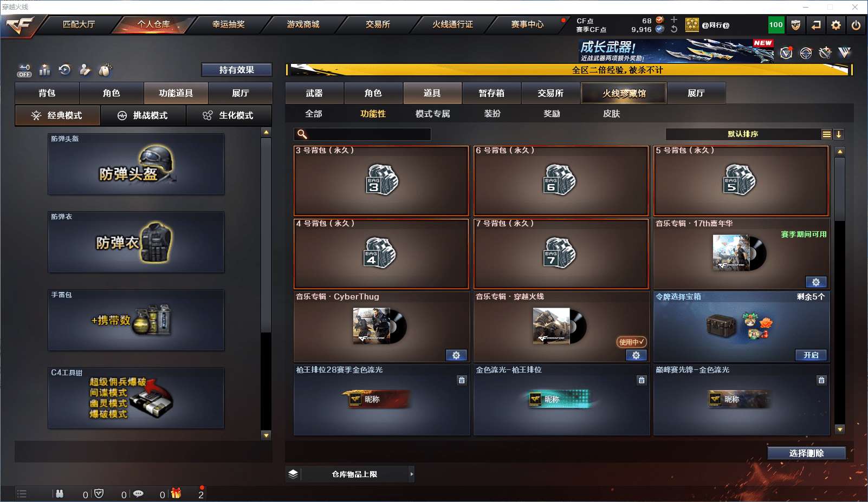Switch to 生化模式 mode toggle
This screenshot has height=502, width=868.
(x=229, y=115)
